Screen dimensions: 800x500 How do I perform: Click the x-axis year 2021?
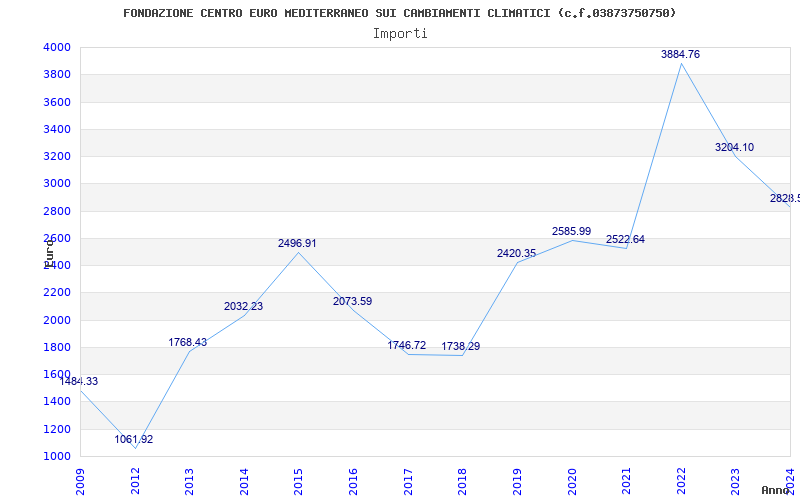pyautogui.click(x=626, y=481)
